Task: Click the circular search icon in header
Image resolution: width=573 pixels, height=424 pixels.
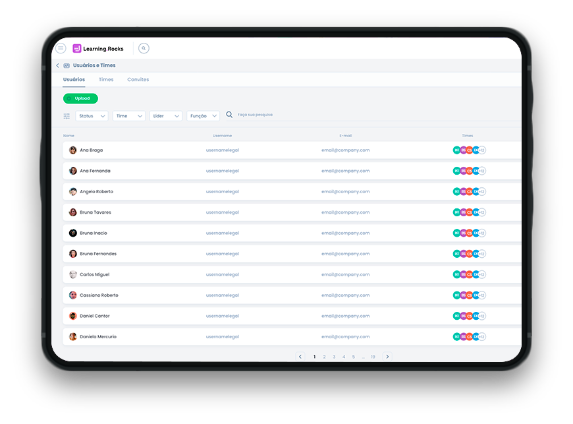Action: (144, 48)
